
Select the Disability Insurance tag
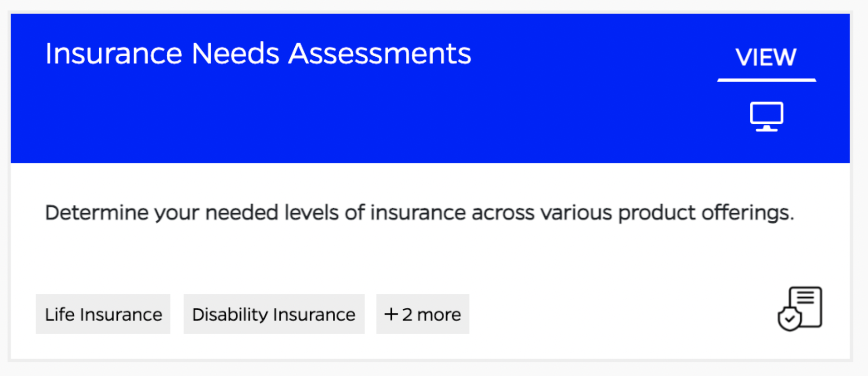click(x=274, y=315)
